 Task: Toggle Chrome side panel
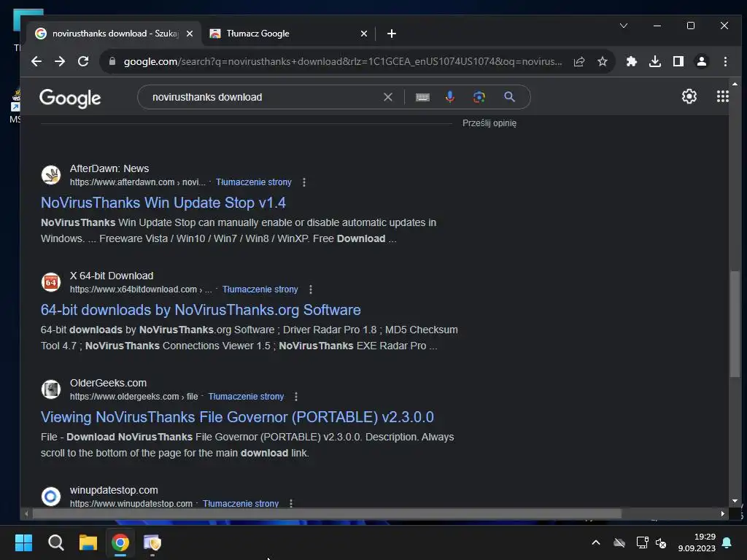coord(678,61)
